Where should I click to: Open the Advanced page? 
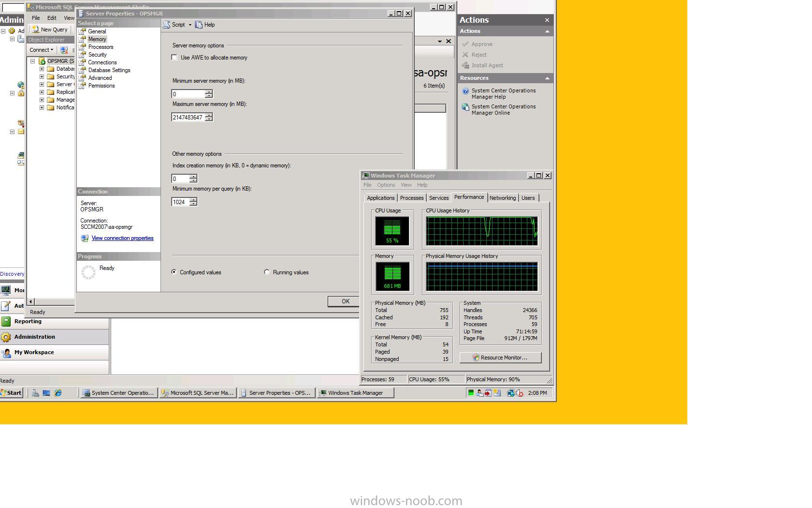[100, 78]
